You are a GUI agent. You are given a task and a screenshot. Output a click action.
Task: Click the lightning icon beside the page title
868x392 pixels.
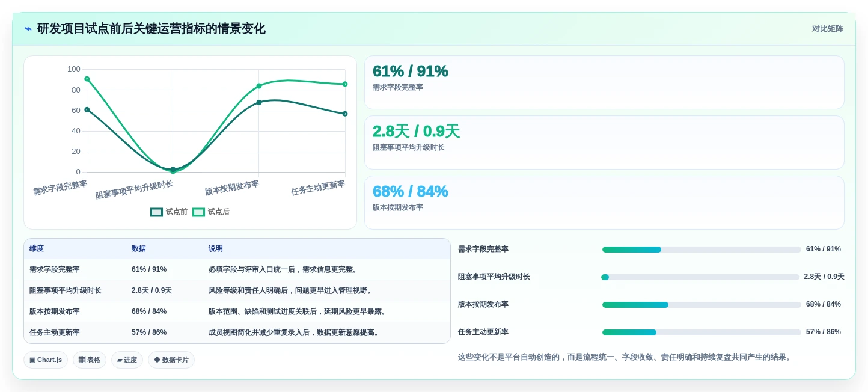coord(28,29)
